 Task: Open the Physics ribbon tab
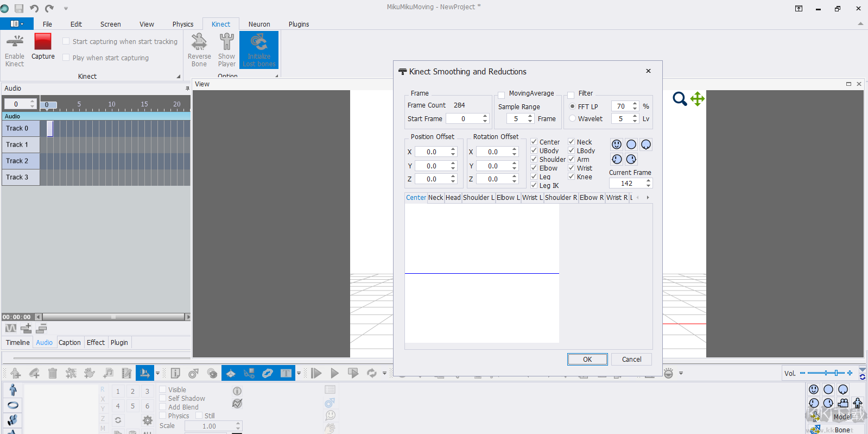click(183, 24)
